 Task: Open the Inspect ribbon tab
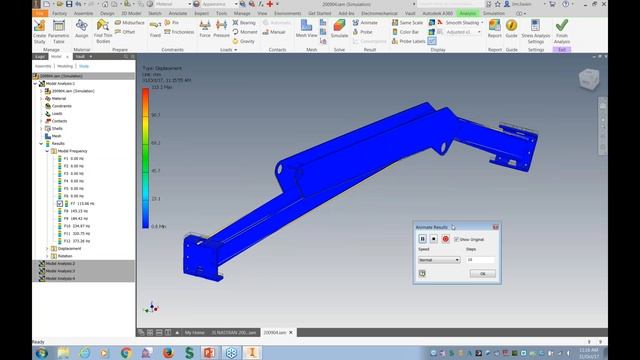[201, 13]
